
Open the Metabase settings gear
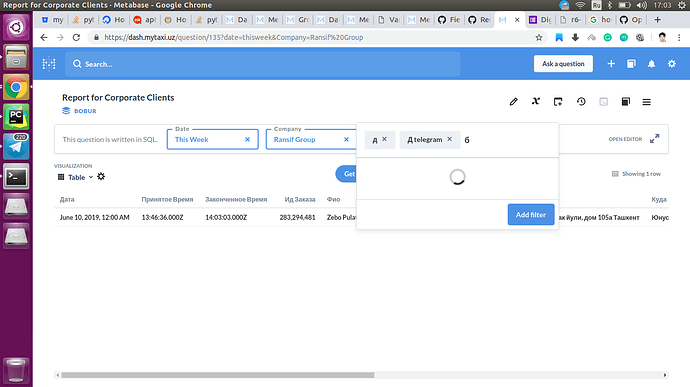coord(672,64)
